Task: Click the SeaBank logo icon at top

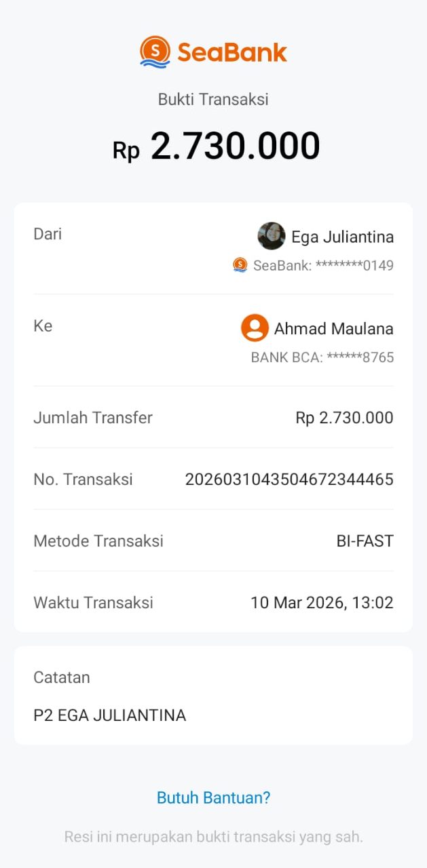Action: 155,52
